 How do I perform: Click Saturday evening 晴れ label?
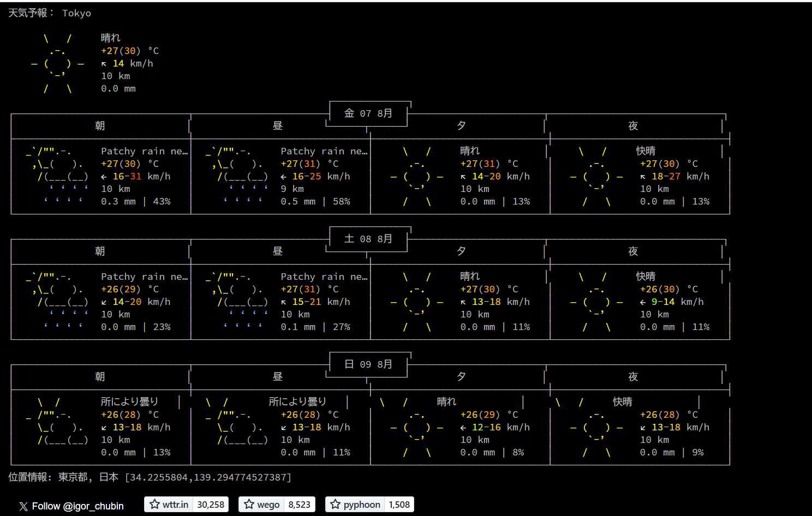pos(470,277)
